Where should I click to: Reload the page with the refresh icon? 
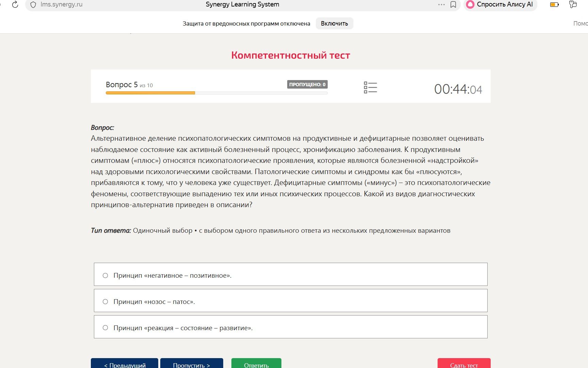15,5
